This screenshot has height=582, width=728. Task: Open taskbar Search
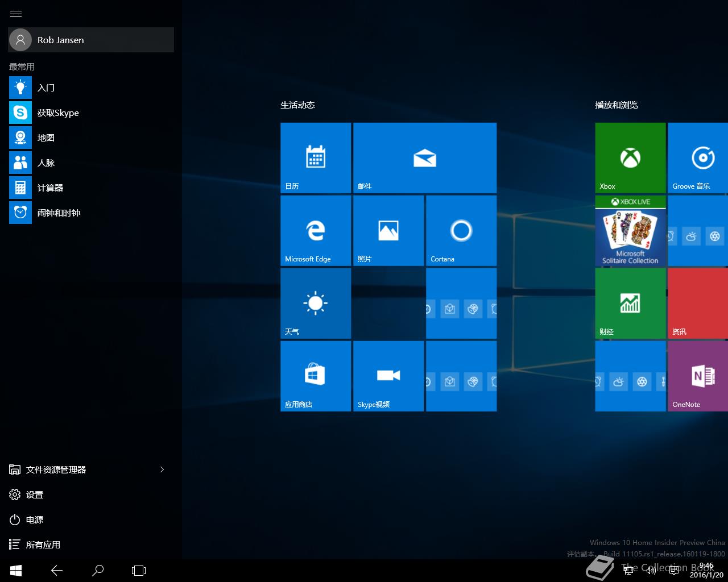point(98,571)
